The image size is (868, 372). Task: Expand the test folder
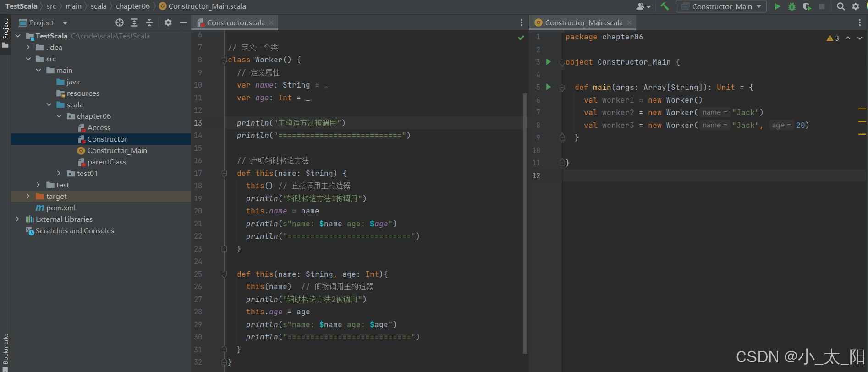click(x=38, y=185)
